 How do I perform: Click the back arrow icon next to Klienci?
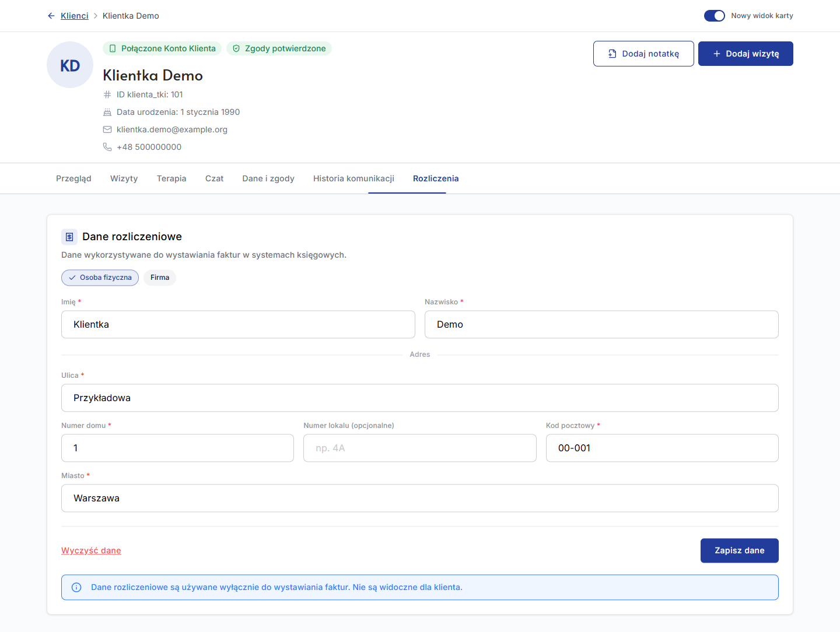(x=51, y=16)
